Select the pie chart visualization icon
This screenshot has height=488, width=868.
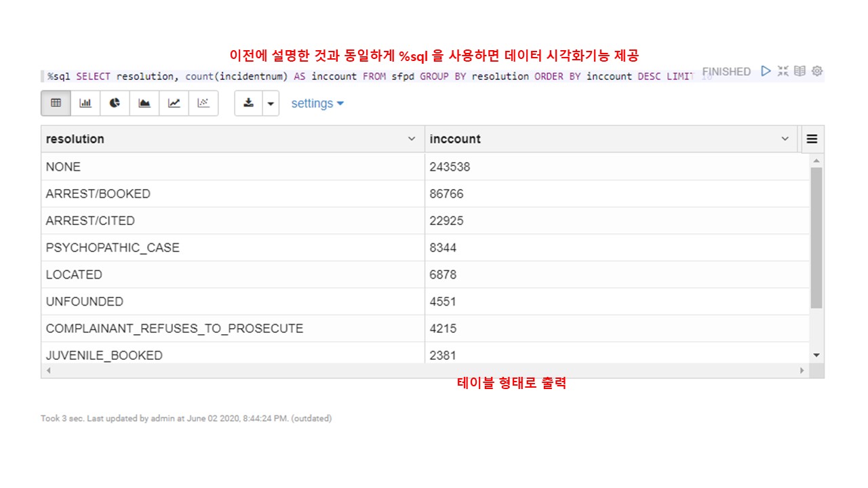(x=115, y=103)
